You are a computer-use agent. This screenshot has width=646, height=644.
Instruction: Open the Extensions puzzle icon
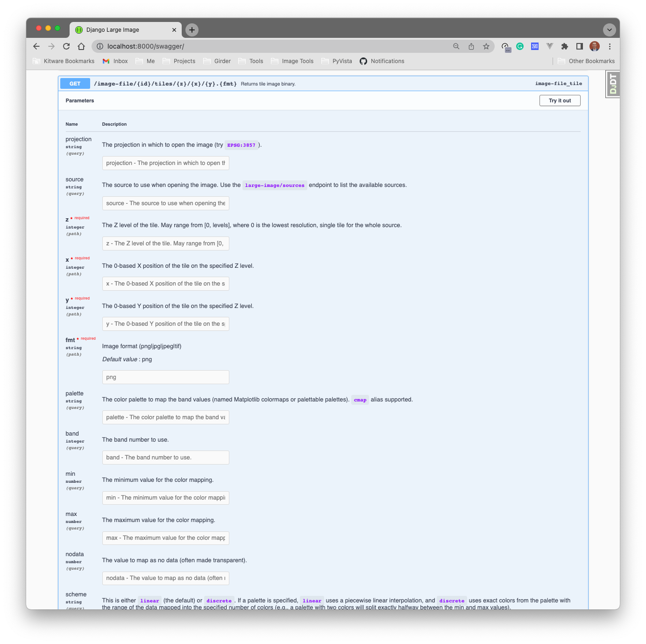tap(565, 46)
